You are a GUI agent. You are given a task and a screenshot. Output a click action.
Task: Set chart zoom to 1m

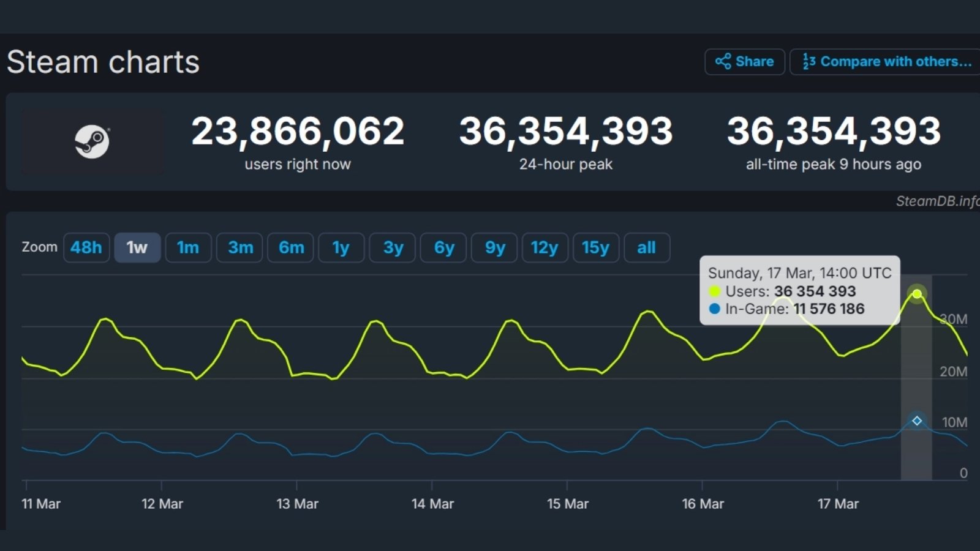point(188,247)
